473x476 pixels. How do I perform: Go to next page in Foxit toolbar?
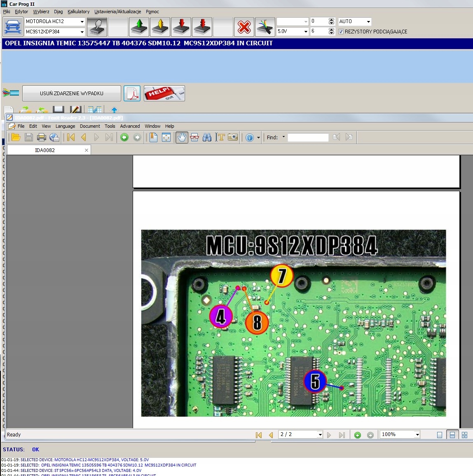click(96, 138)
